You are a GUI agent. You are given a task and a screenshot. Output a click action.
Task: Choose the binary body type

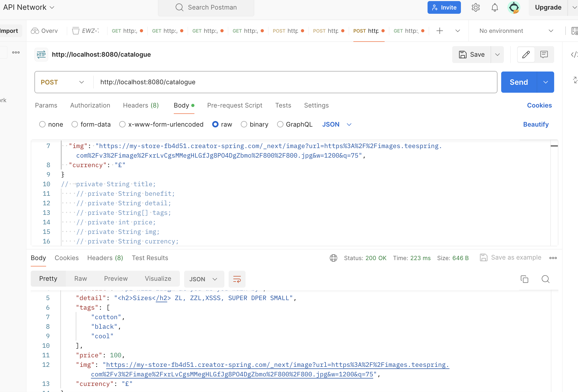point(244,124)
